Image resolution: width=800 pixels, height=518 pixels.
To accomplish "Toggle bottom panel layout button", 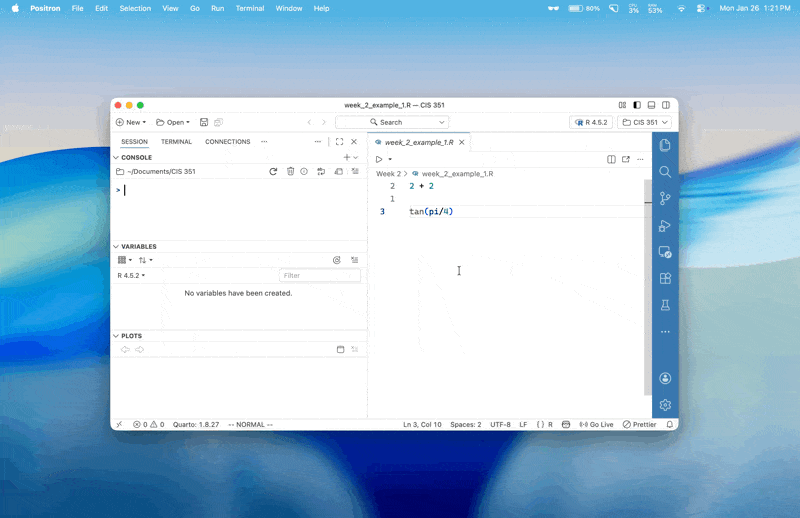I will point(651,105).
